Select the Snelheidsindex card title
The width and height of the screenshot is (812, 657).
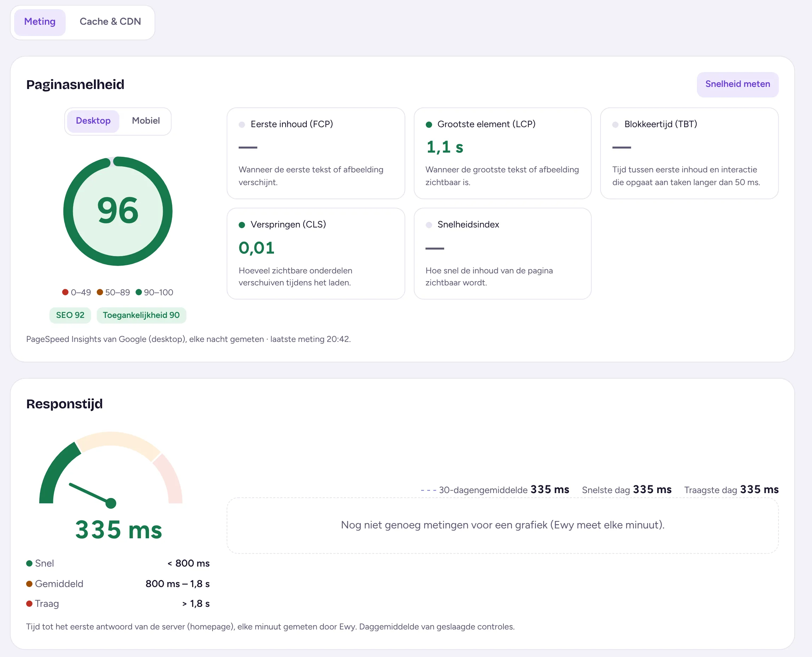point(468,224)
